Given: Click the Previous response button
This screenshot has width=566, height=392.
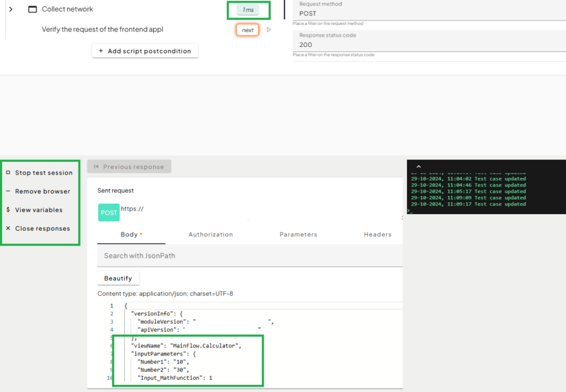Looking at the screenshot, I should tap(129, 167).
